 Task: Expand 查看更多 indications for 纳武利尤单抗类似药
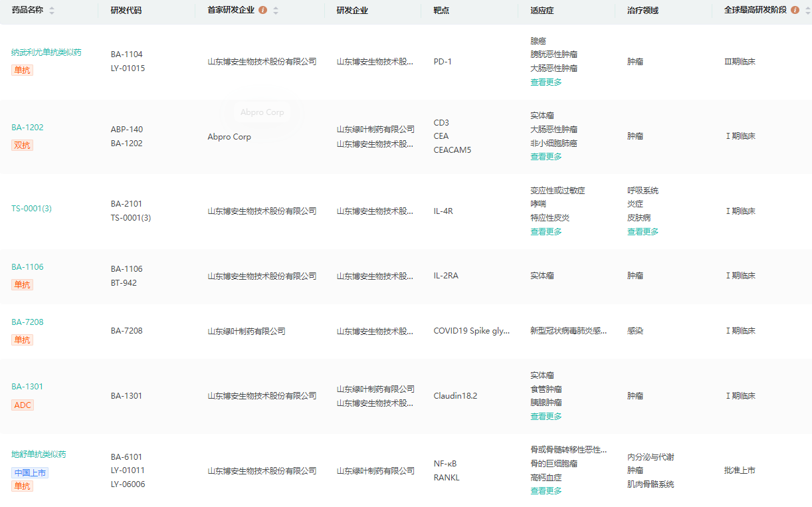[x=546, y=82]
